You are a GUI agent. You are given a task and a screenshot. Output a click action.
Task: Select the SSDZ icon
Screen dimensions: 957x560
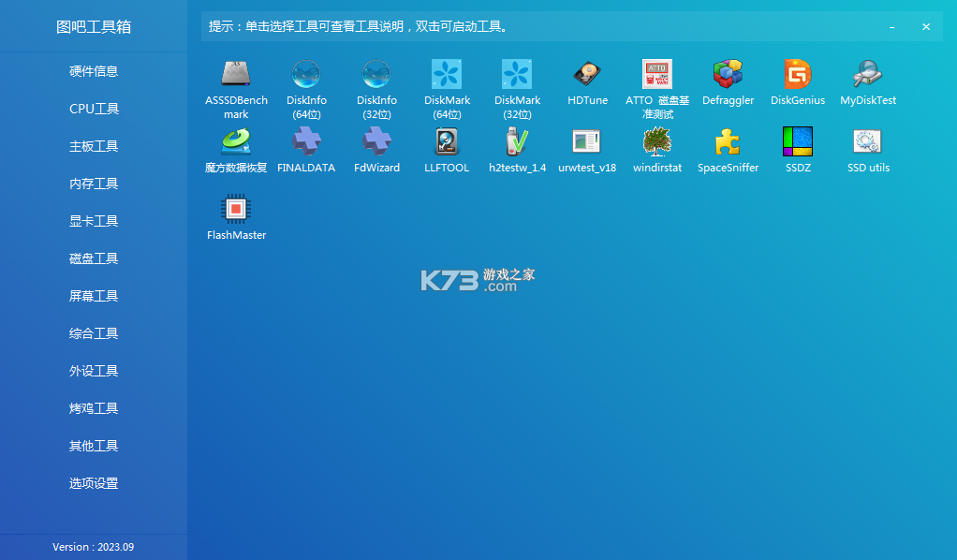tap(798, 141)
